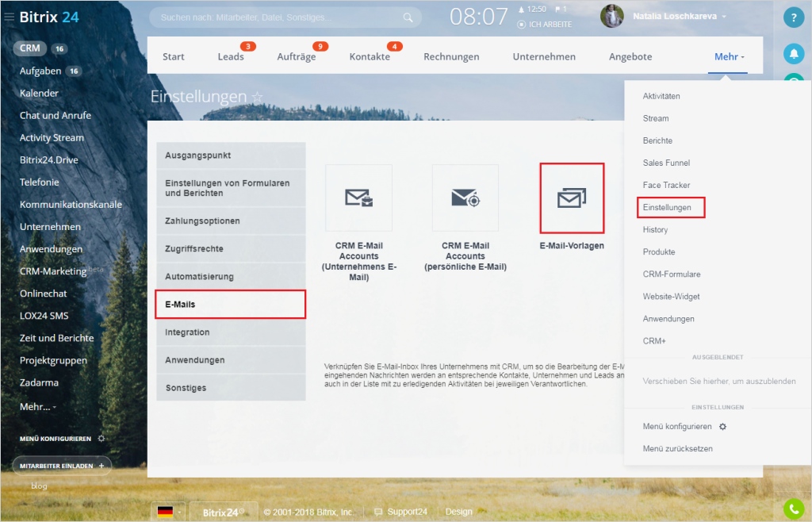Open the Rechnungen tab
This screenshot has height=522, width=812.
[x=451, y=56]
